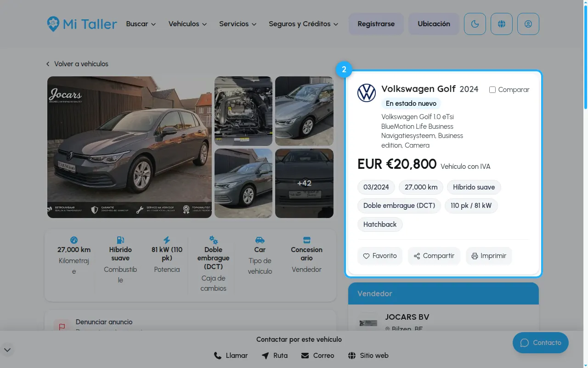Click the JOCARS BV seller name
The height and width of the screenshot is (368, 588).
[x=407, y=317]
